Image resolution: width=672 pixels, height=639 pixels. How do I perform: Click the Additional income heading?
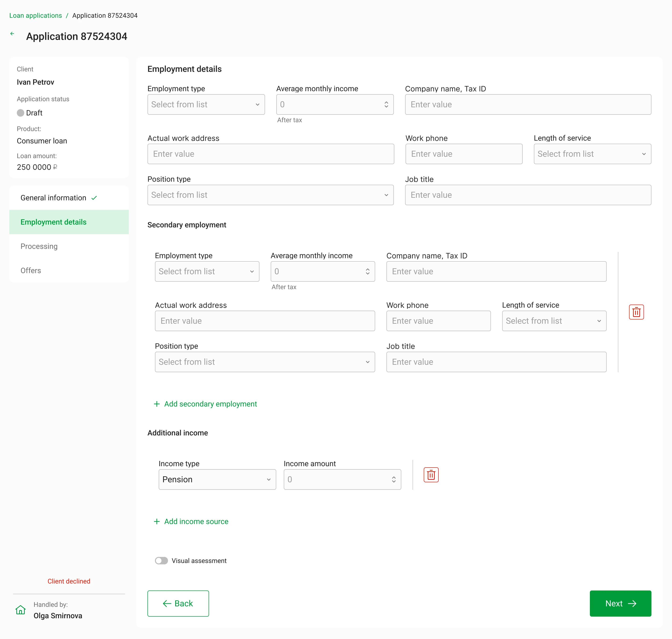pyautogui.click(x=178, y=433)
